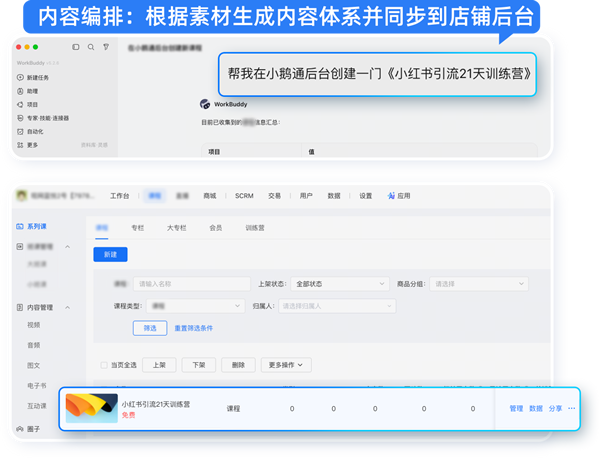The height and width of the screenshot is (458, 600).
Task: Open 圈子 in the left sidebar
Action: [x=28, y=429]
